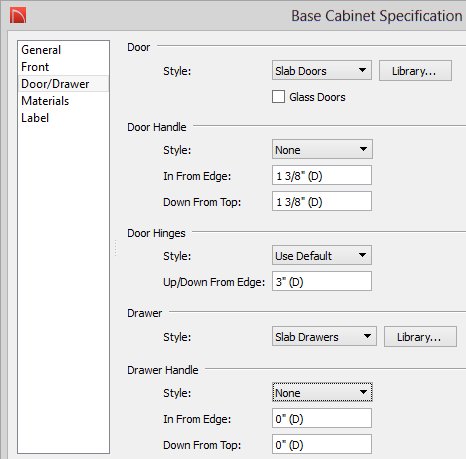This screenshot has width=466, height=459.
Task: Open the Door Style dropdown showing Slab Doors
Action: coord(322,70)
